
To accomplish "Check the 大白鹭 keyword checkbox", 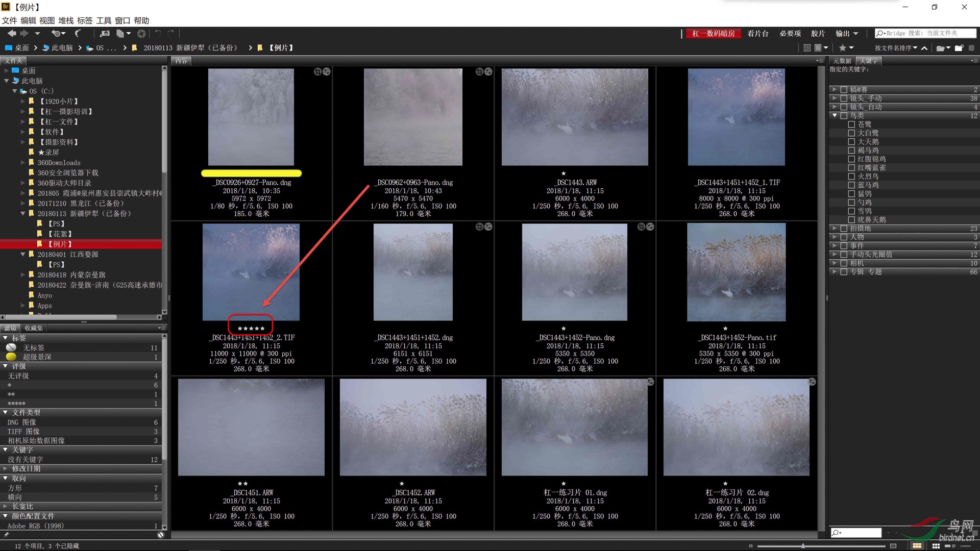I will 851,133.
